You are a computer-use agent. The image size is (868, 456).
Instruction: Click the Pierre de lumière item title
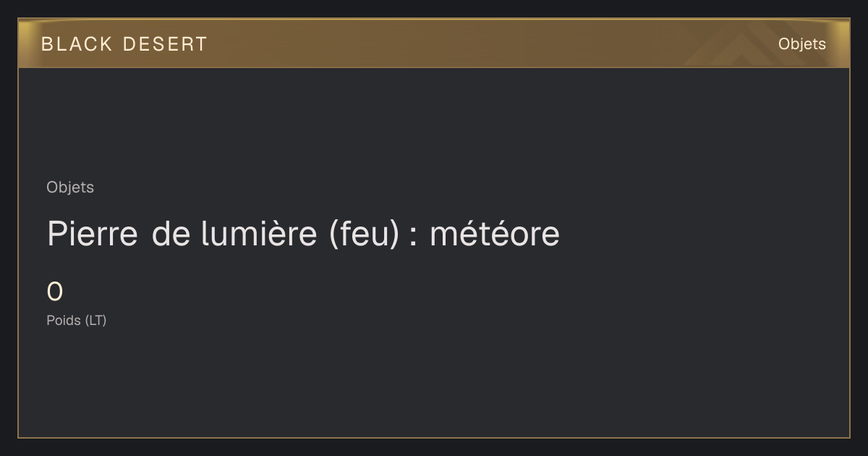point(303,234)
